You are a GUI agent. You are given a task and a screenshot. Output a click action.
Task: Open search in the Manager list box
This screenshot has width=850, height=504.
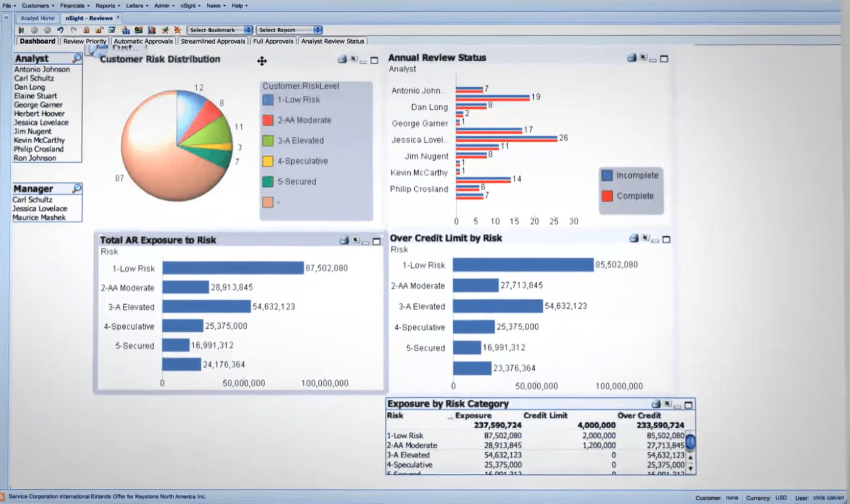point(76,188)
